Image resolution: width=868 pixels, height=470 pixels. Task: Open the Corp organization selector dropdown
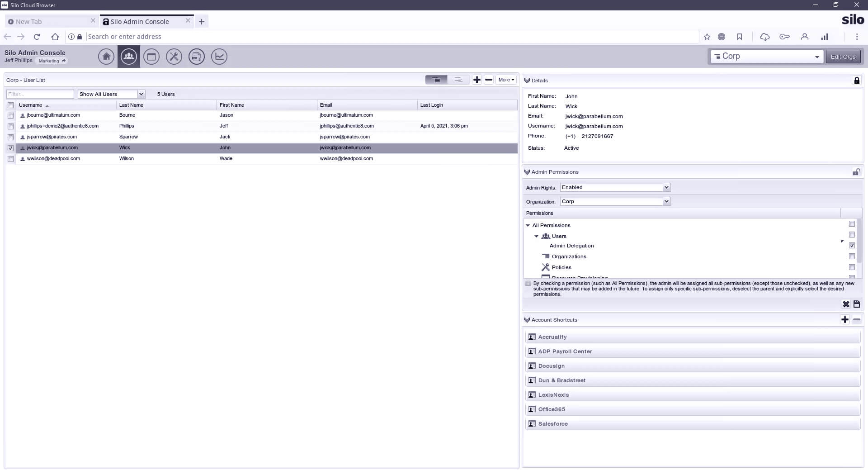pos(766,57)
